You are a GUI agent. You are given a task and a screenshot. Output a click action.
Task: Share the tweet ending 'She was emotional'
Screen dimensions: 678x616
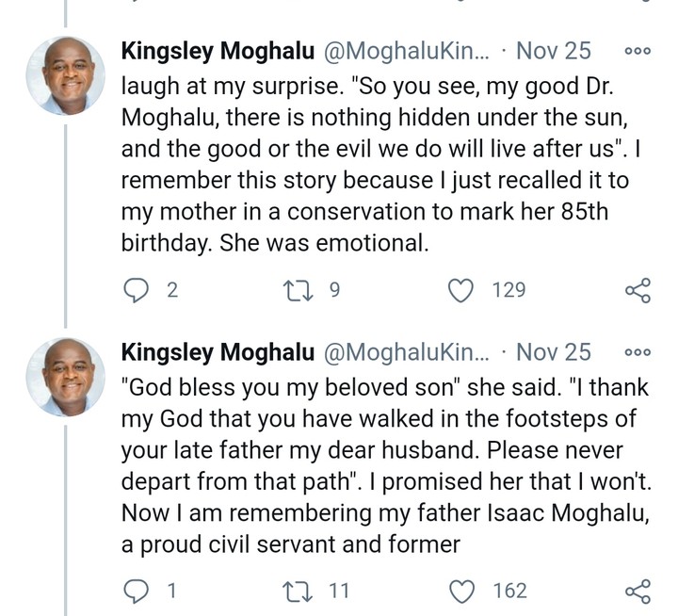(x=638, y=290)
